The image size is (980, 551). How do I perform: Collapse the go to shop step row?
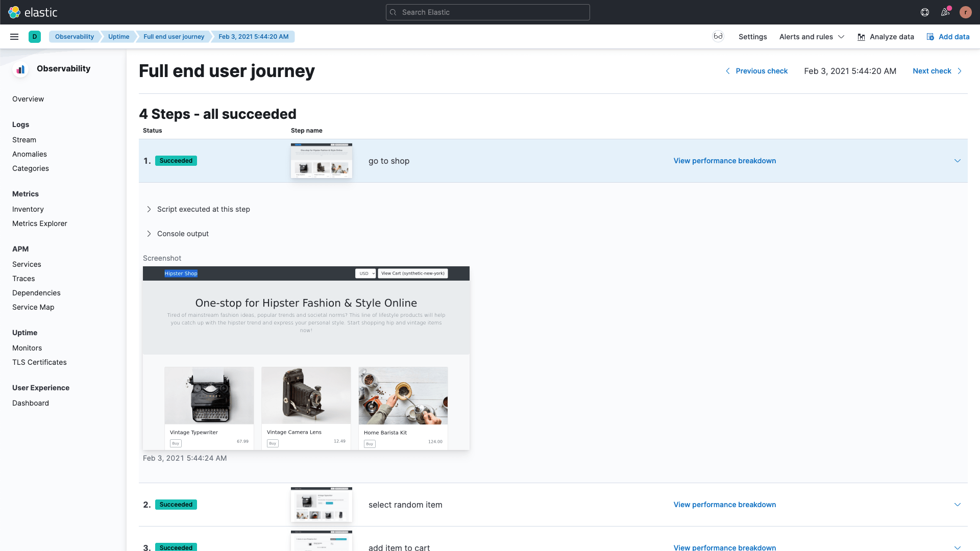tap(958, 161)
